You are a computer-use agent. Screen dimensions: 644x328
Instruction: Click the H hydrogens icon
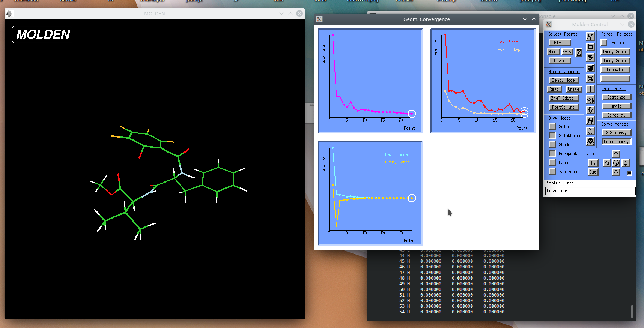[x=590, y=121]
